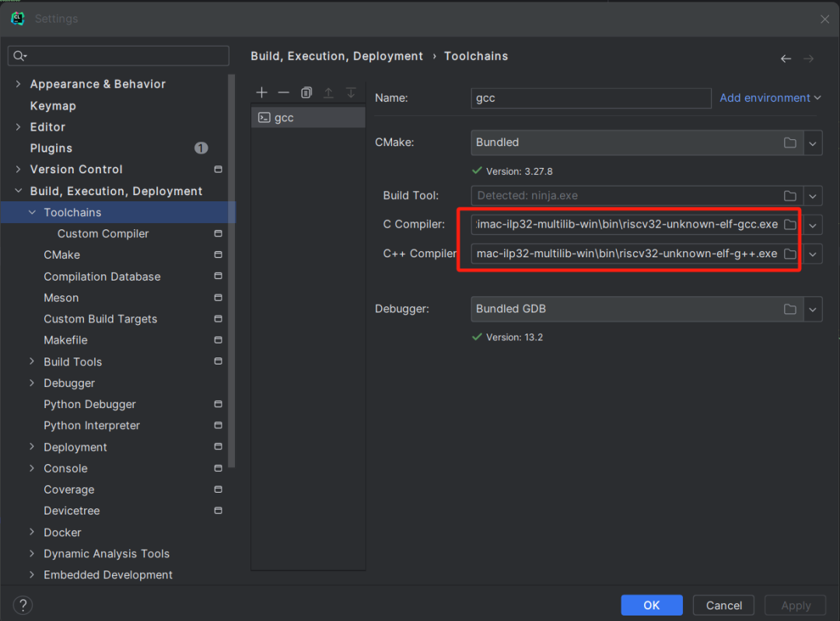Remove the selected toolchain with minus icon
The height and width of the screenshot is (621, 840).
coord(284,92)
